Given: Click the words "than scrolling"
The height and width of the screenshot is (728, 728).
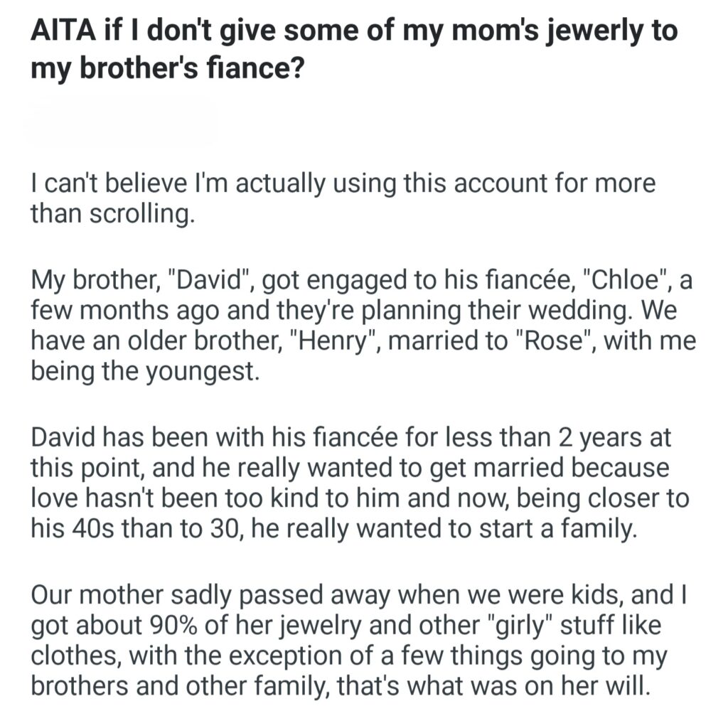Looking at the screenshot, I should coord(112,215).
